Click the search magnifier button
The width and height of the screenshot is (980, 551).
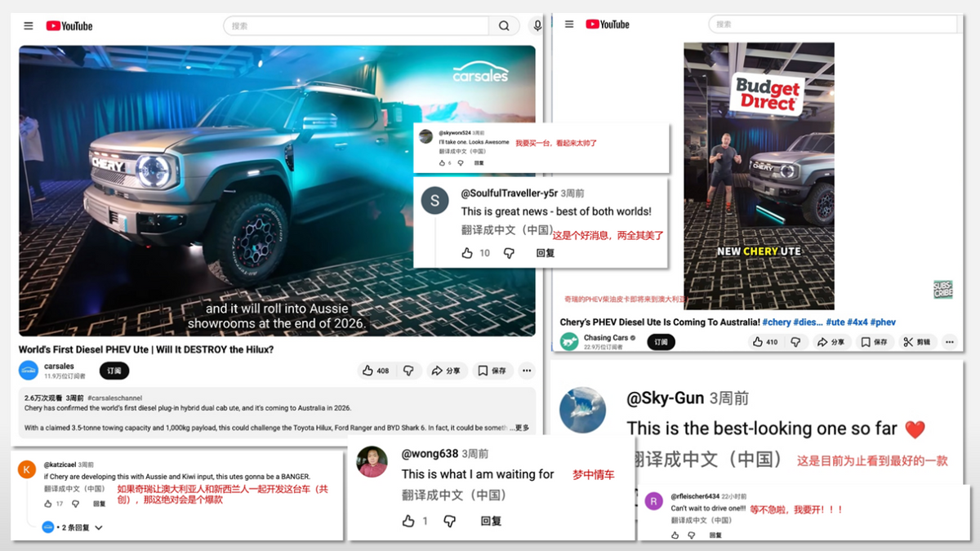tap(504, 26)
